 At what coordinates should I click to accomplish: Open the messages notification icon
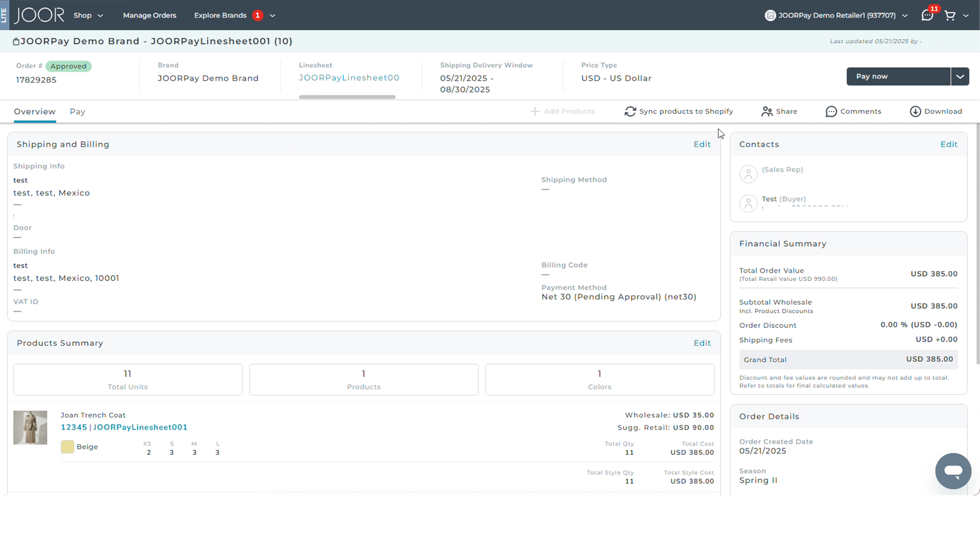[x=927, y=16]
